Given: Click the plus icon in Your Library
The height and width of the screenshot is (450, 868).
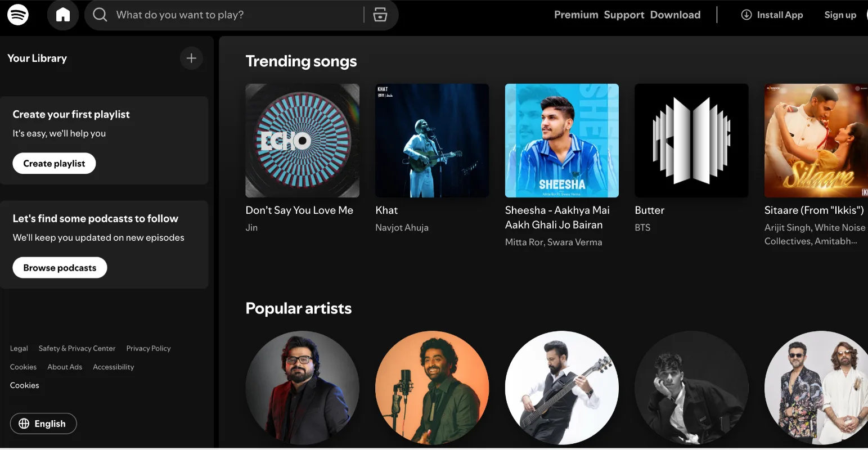Looking at the screenshot, I should (191, 58).
